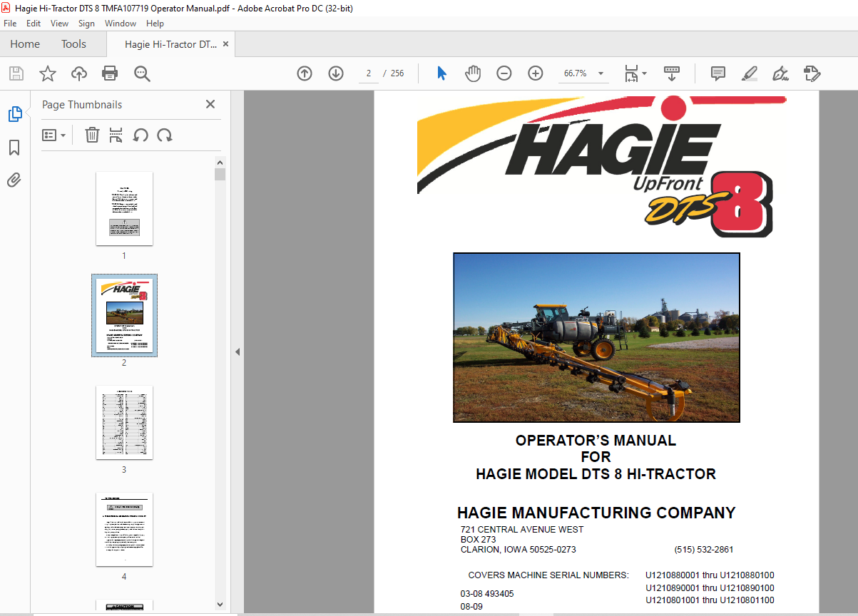Viewport: 858px width, 616px height.
Task: Open the View menu
Action: tap(60, 24)
